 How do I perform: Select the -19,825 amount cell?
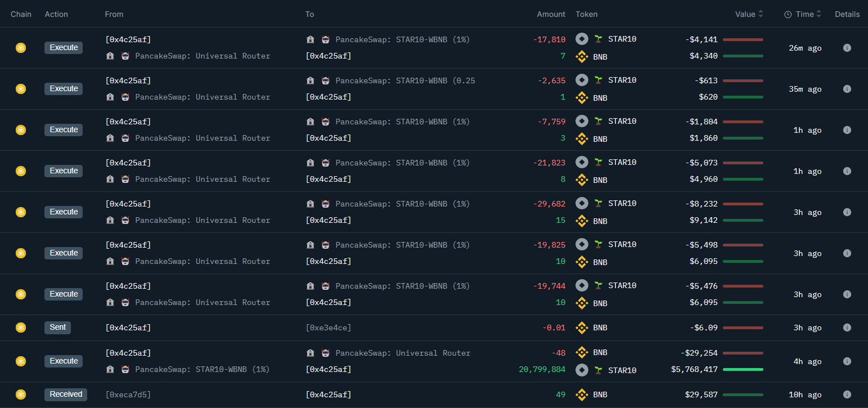pos(550,245)
